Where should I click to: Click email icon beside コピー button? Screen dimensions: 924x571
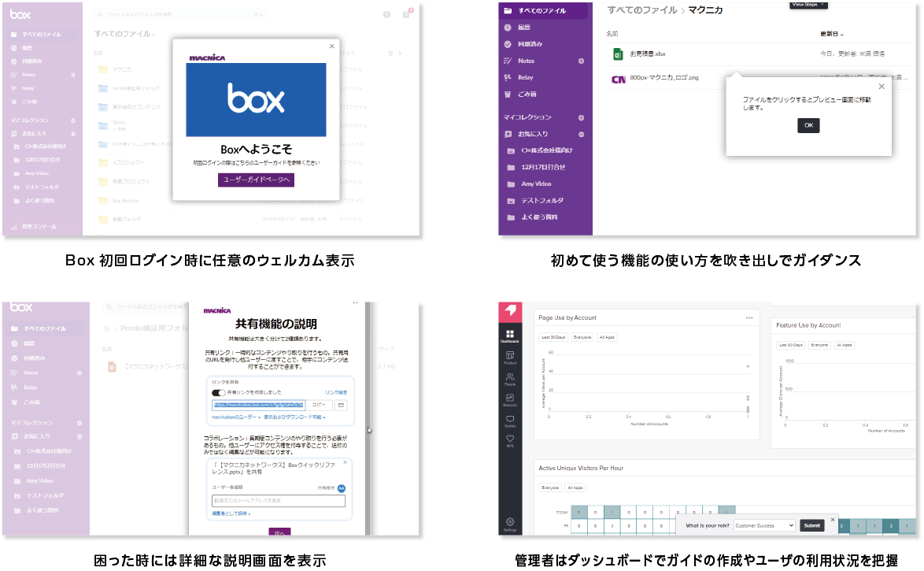click(x=341, y=406)
